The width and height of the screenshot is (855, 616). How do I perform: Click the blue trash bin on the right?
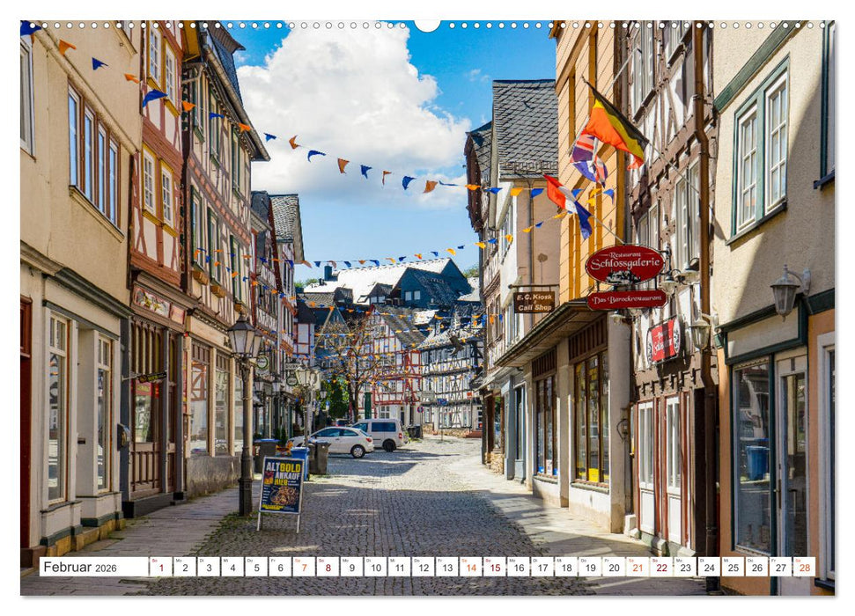point(755,458)
